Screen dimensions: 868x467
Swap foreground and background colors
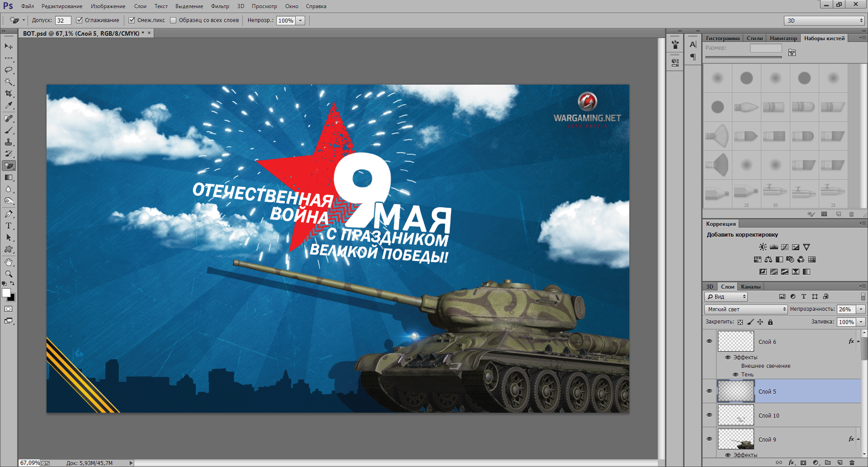(13, 284)
